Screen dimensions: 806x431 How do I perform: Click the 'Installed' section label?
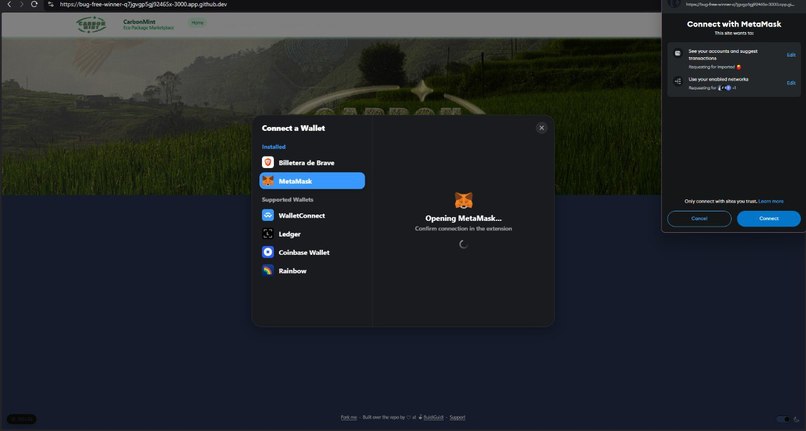pos(273,147)
